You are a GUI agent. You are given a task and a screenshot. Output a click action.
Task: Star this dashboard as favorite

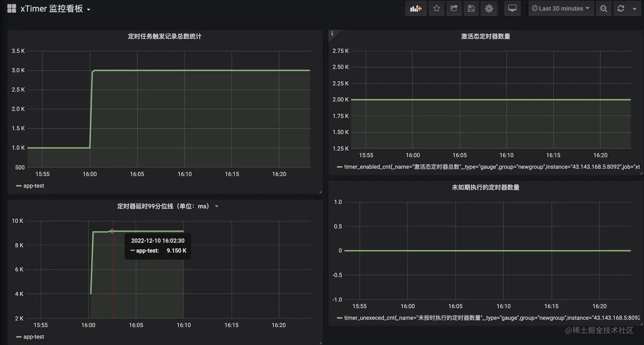click(437, 9)
